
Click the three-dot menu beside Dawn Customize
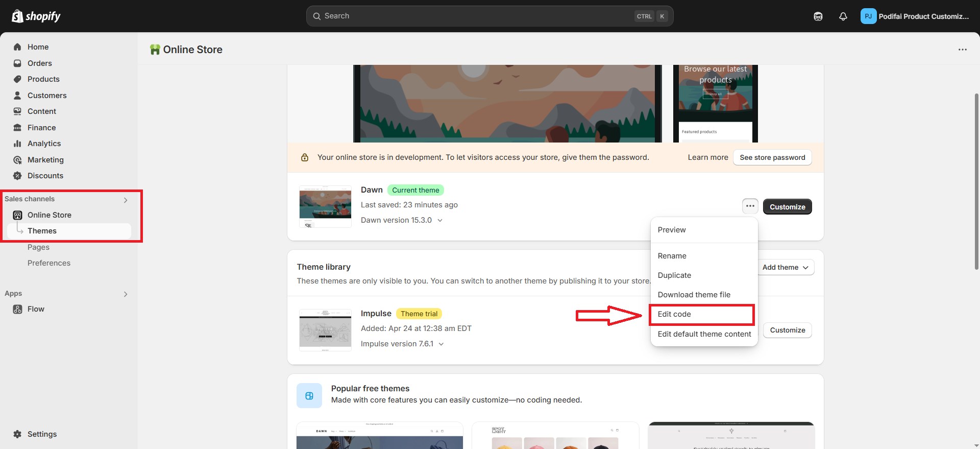750,206
